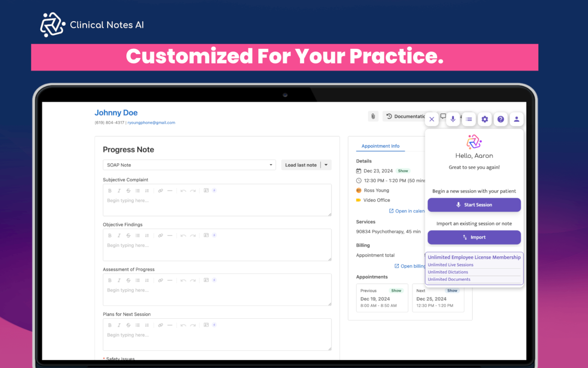Click the microphone icon in extension toolbar
The width and height of the screenshot is (588, 368).
tap(452, 119)
